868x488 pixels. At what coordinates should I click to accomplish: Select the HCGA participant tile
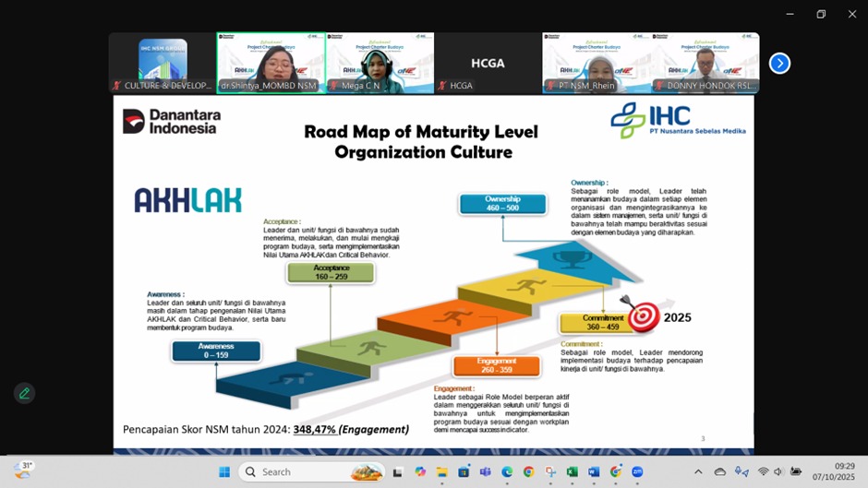tap(488, 64)
